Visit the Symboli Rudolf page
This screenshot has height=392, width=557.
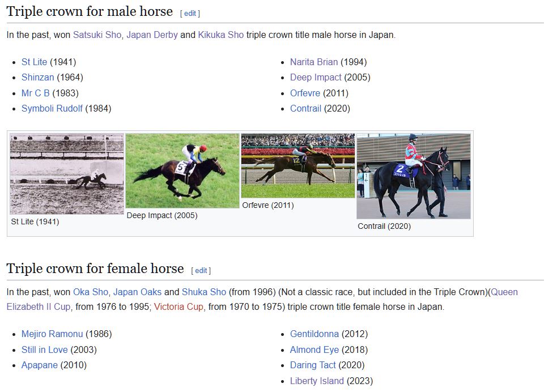[x=52, y=108]
